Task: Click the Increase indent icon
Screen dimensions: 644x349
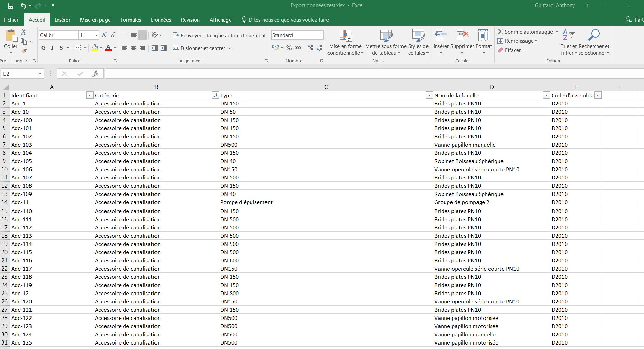Action: pyautogui.click(x=164, y=48)
